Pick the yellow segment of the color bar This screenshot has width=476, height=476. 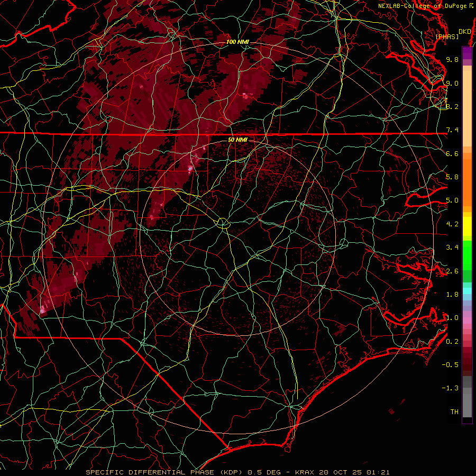click(467, 226)
